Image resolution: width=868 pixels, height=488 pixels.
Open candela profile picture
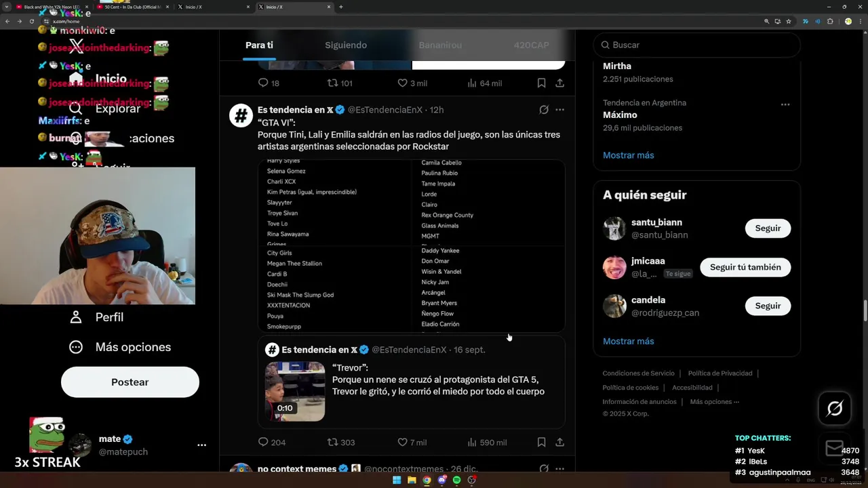(614, 306)
